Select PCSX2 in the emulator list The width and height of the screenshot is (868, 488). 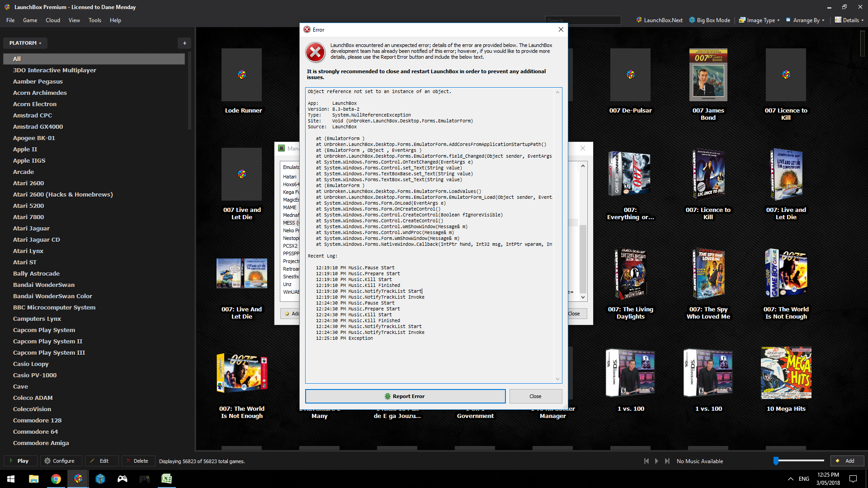[x=290, y=246]
